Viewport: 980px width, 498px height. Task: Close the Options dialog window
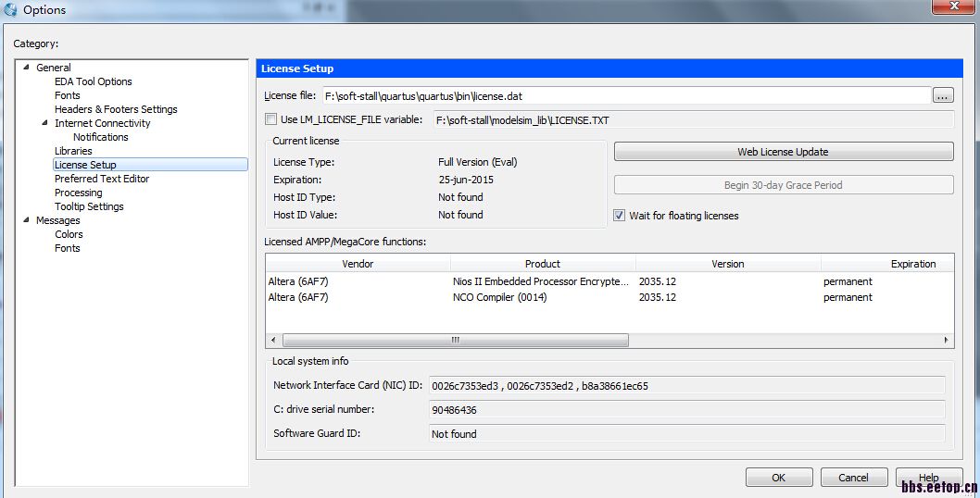954,6
